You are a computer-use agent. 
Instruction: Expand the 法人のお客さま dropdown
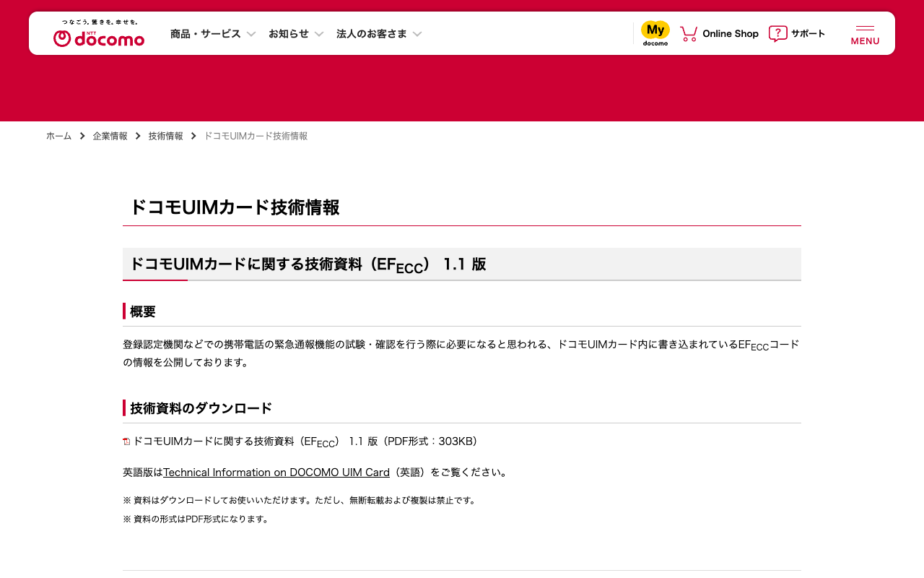coord(379,33)
